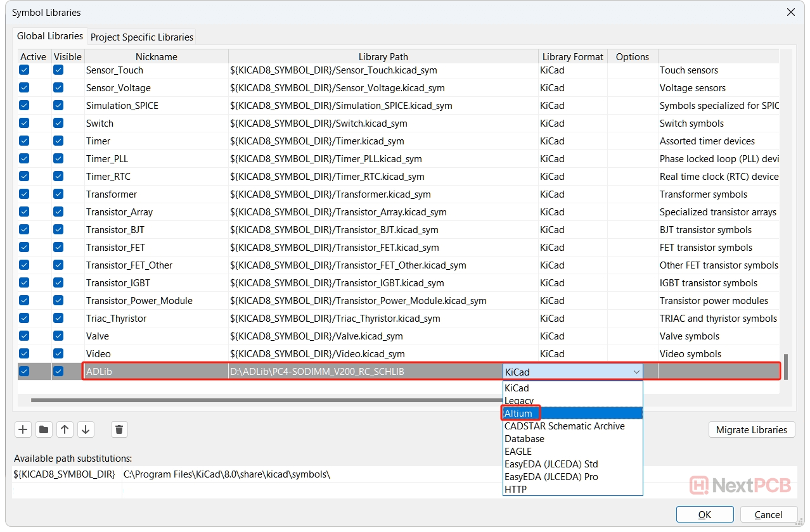810x532 pixels.
Task: Click the add new library plus icon
Action: [x=23, y=429]
